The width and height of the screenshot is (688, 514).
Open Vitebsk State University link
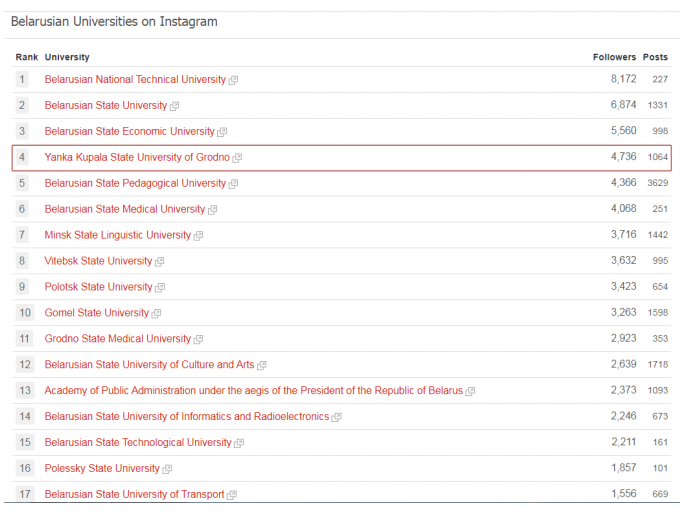click(98, 261)
